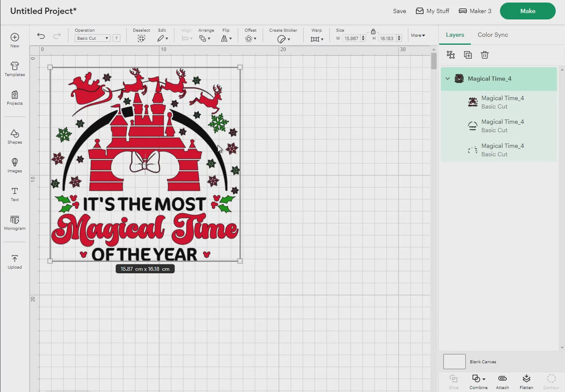This screenshot has width=565, height=392.
Task: Collapse the Magical Time_4 group
Action: (448, 79)
